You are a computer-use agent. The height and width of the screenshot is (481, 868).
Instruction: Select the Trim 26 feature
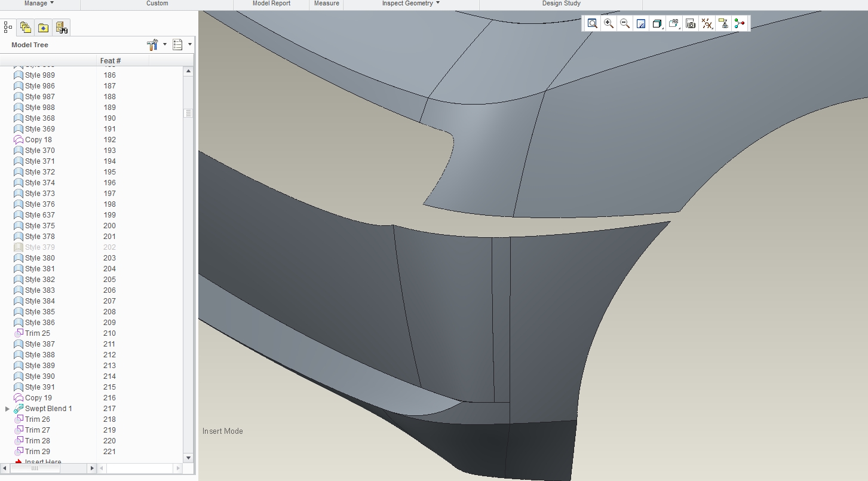pos(38,419)
